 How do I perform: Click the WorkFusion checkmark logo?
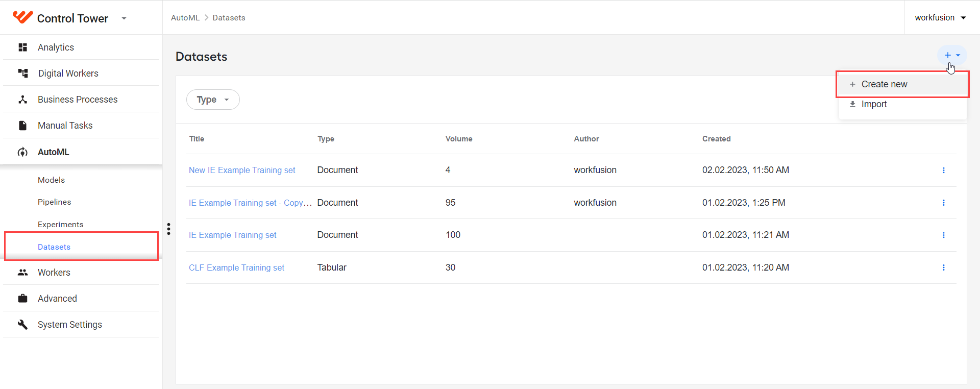point(22,17)
